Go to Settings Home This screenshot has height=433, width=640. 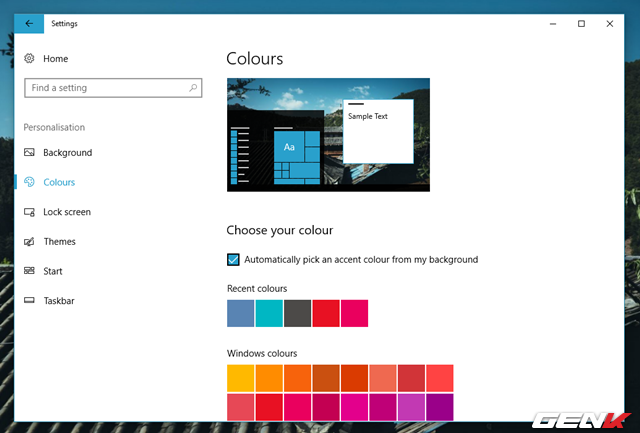[56, 59]
